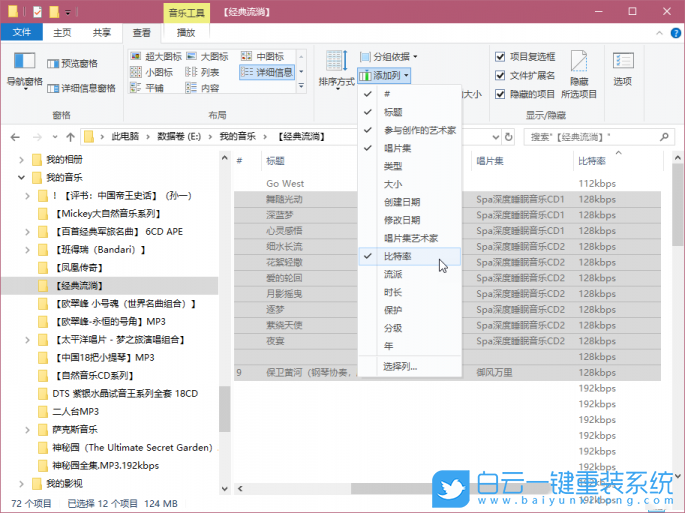Select List (列表) layout
The image size is (685, 513).
202,72
